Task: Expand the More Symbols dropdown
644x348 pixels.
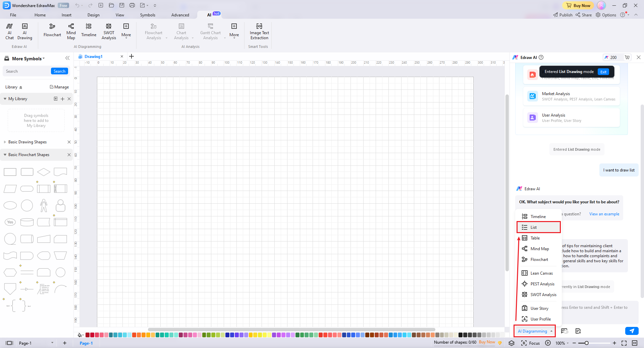Action: (28, 59)
